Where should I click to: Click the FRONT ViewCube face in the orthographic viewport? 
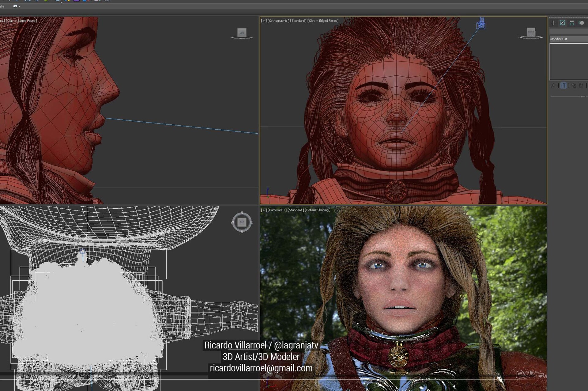coord(530,32)
